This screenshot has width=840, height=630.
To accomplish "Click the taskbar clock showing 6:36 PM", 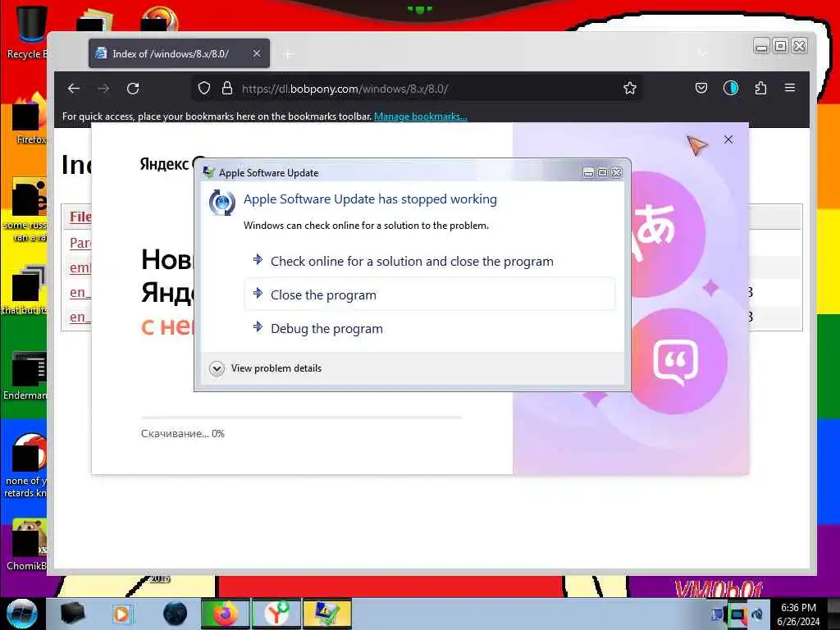I will coord(798,614).
